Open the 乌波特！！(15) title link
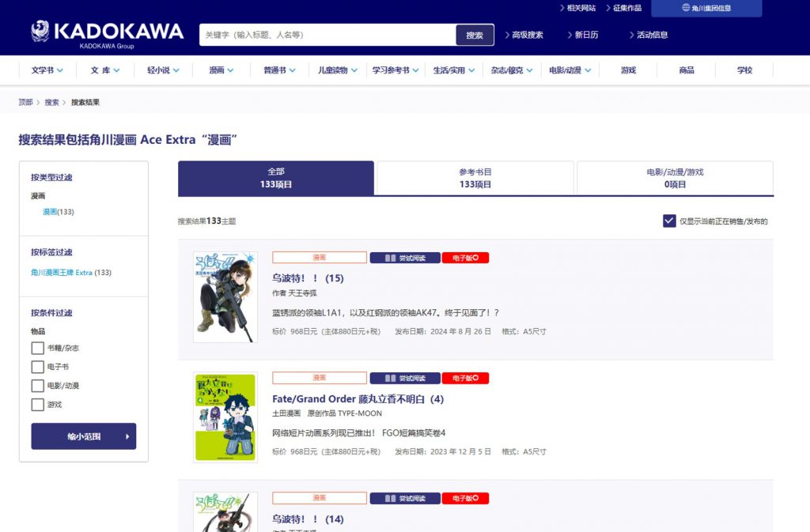Viewport: 810px width, 532px height. [308, 278]
